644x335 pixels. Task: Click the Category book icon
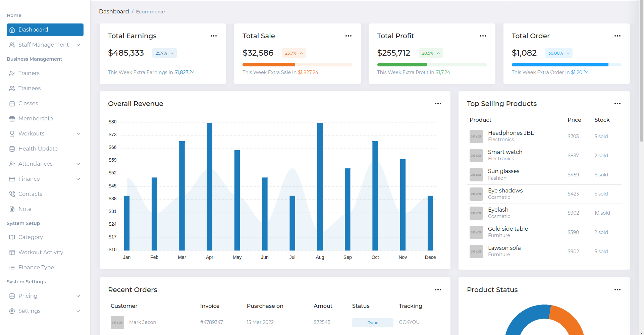coord(12,237)
